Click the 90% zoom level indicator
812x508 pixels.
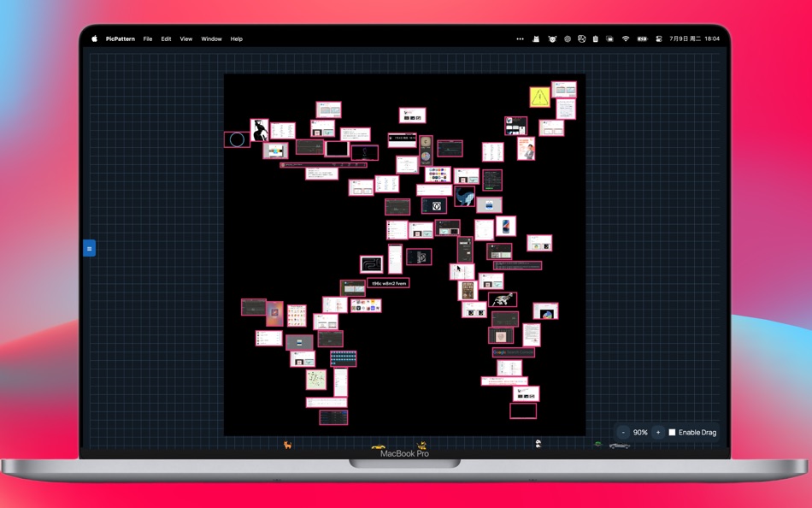click(x=640, y=433)
